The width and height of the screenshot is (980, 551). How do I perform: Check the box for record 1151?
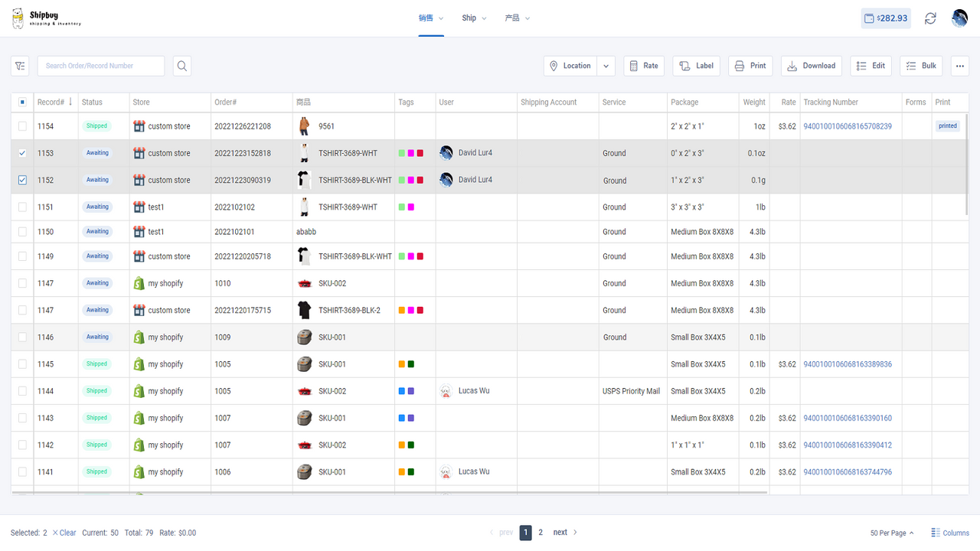[x=22, y=207]
